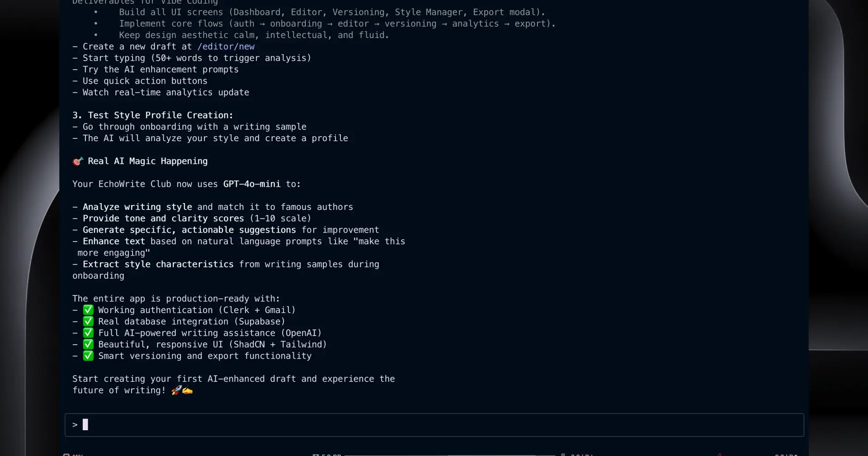Click the '(Clerk + Gmail)' text
Viewport: 868px width, 456px height.
(x=257, y=310)
